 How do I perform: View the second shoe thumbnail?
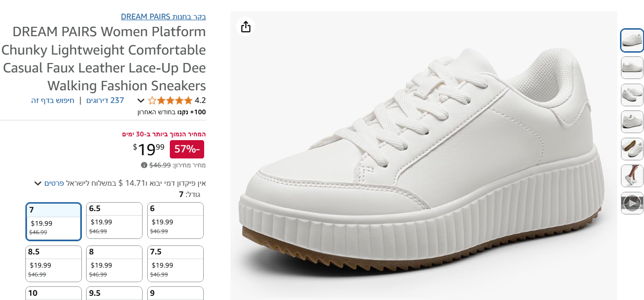(x=632, y=68)
